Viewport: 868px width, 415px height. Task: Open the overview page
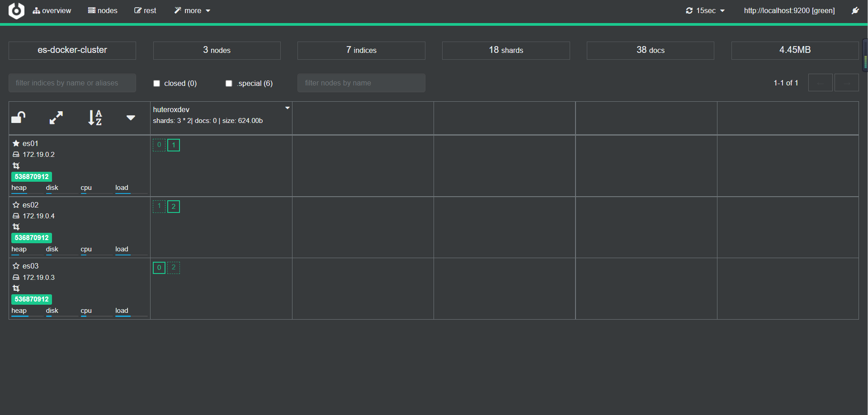pyautogui.click(x=52, y=10)
